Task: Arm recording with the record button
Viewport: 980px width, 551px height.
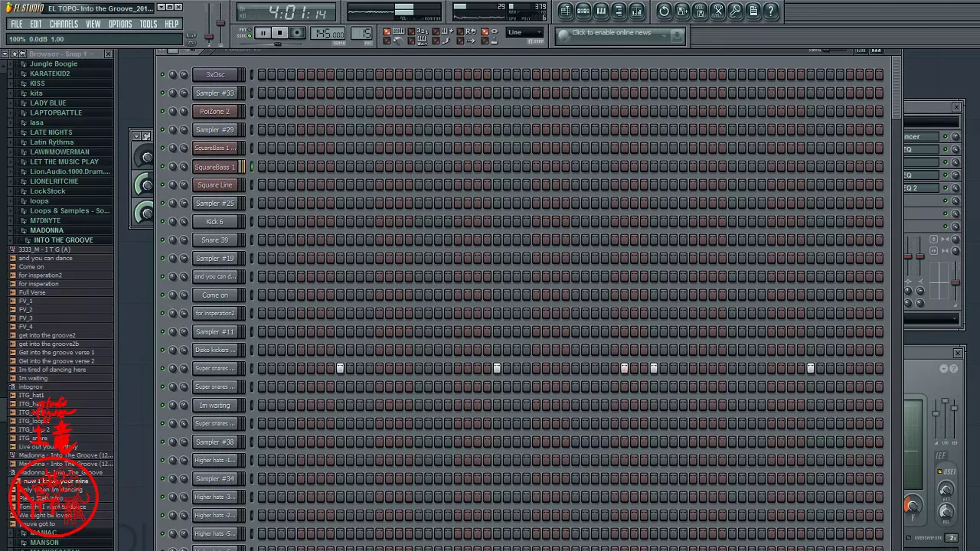Action: (x=298, y=33)
